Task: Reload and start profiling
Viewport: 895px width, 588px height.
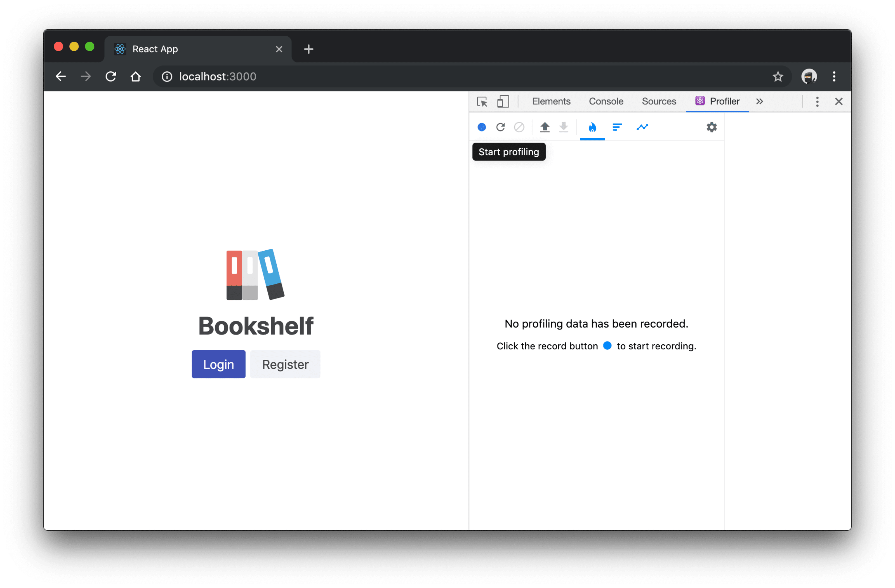Action: [x=501, y=127]
